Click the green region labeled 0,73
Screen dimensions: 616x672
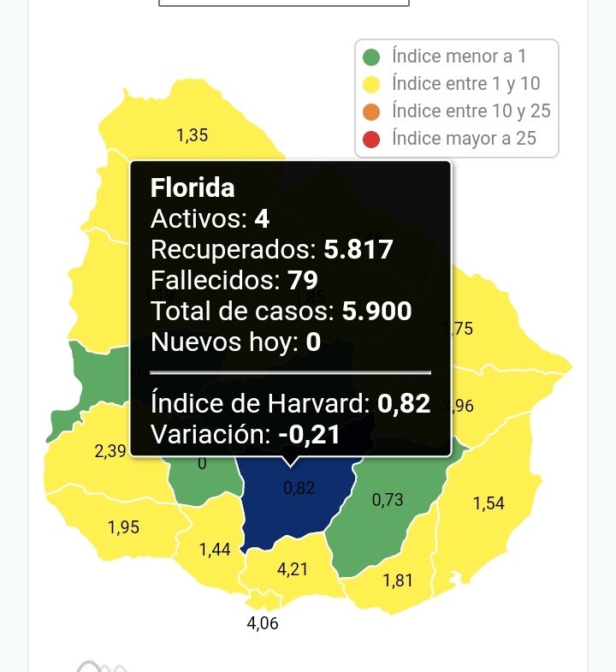point(387,514)
